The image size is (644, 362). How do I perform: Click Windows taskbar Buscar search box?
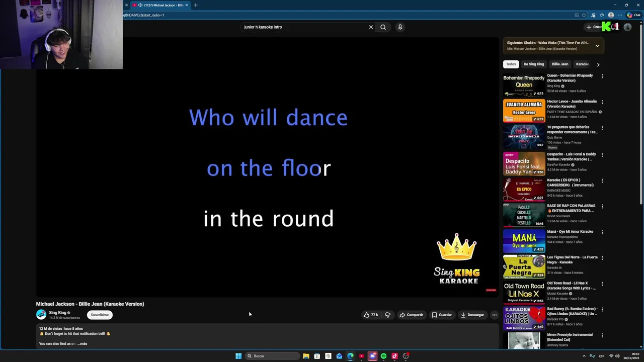tap(272, 356)
